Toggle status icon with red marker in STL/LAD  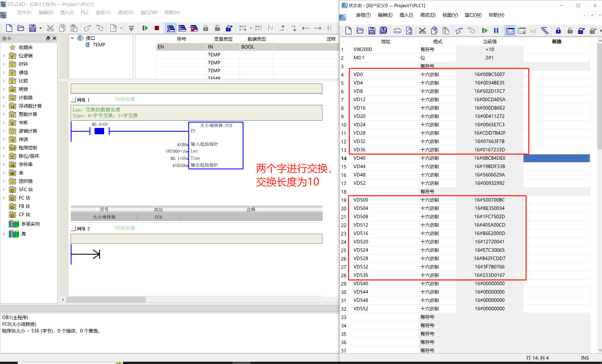point(194,28)
